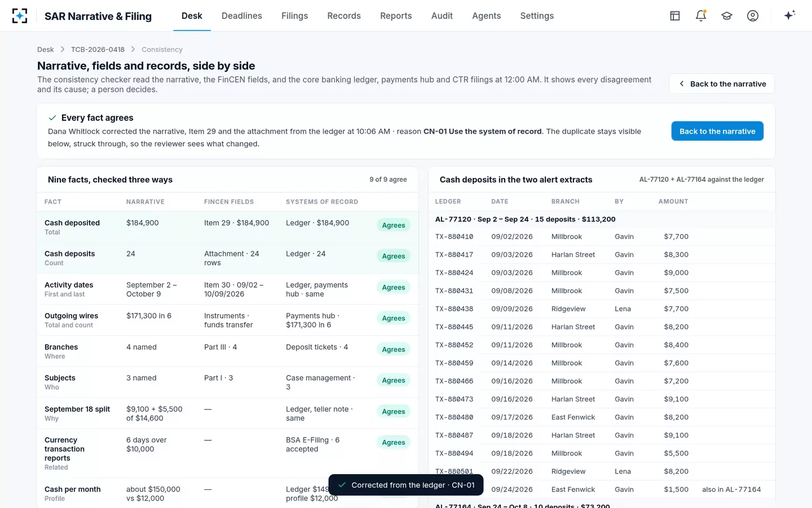
Task: Switch to the Agents tab
Action: coord(487,16)
